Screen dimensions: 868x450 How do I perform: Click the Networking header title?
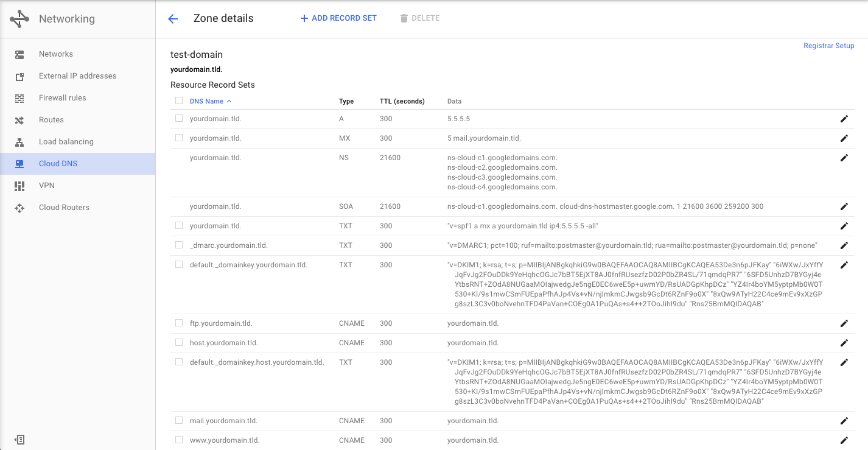(67, 19)
